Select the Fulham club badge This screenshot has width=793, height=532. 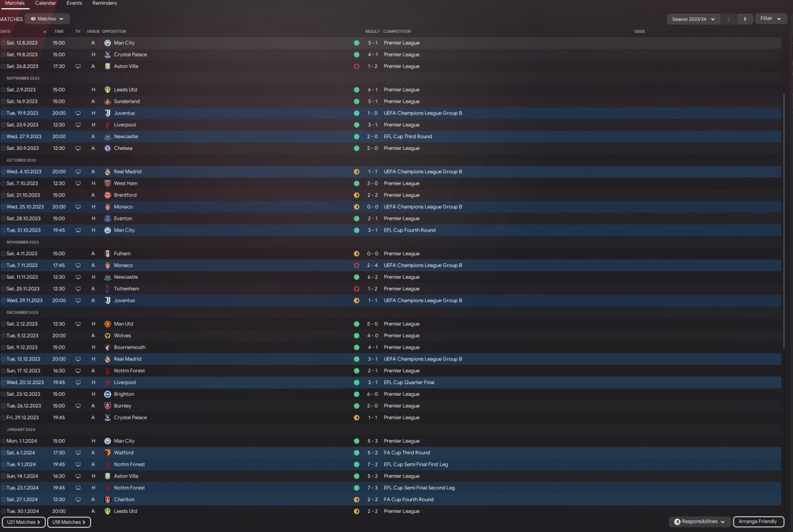107,254
